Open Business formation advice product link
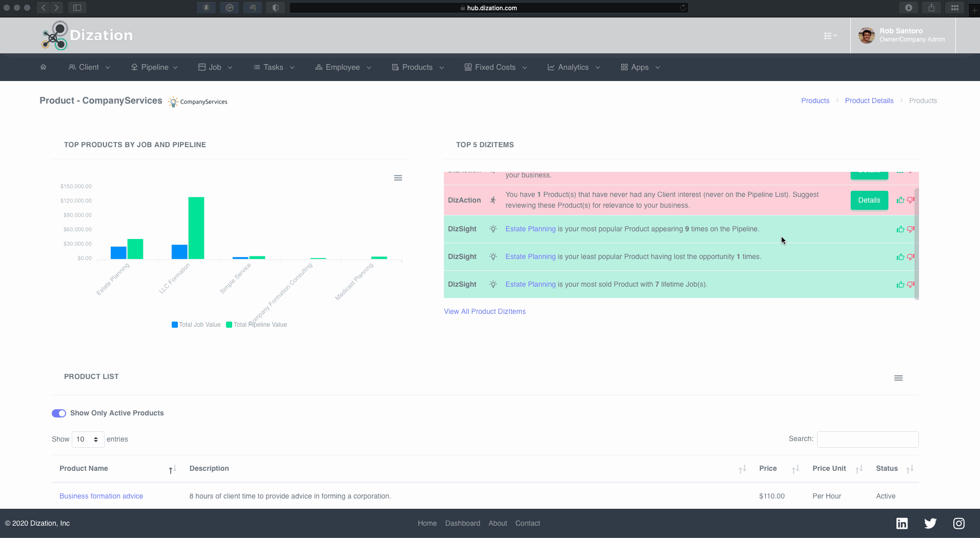This screenshot has width=980, height=538. click(x=101, y=496)
